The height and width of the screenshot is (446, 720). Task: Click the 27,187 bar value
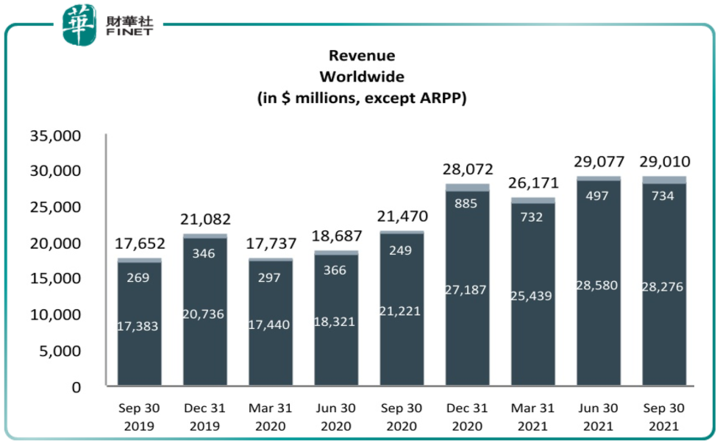coord(466,290)
